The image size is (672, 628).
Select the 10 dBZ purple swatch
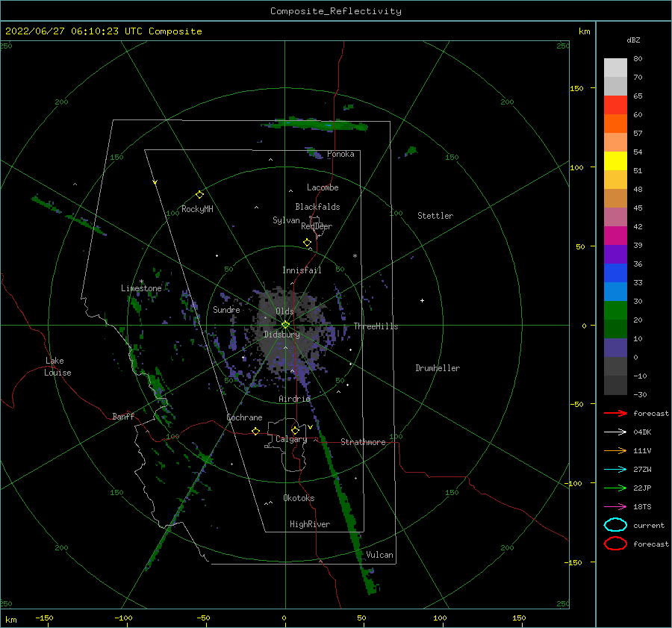[x=615, y=347]
